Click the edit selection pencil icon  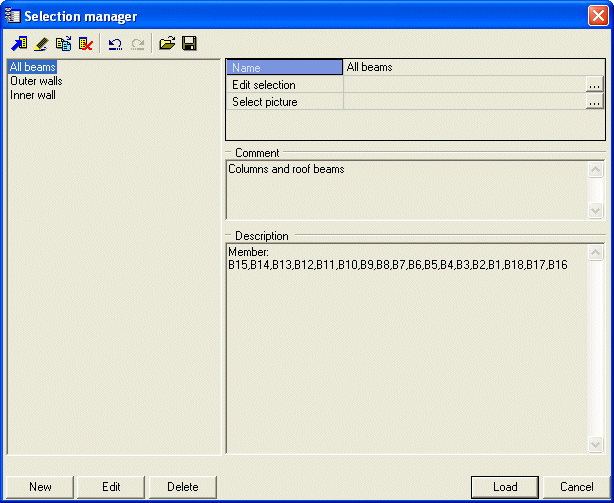pos(41,43)
